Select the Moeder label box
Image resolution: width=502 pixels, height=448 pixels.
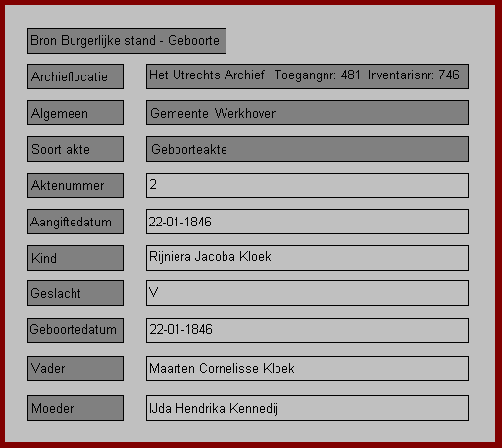tap(75, 408)
